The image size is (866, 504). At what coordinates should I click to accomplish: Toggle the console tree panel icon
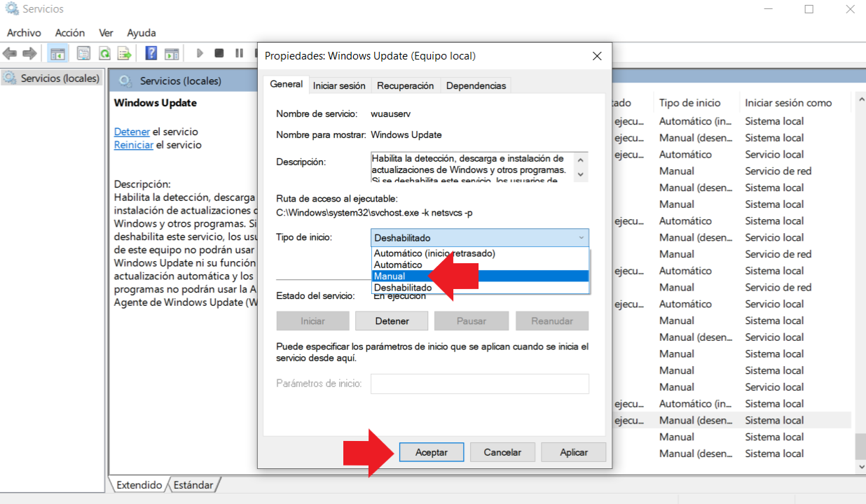click(x=57, y=52)
